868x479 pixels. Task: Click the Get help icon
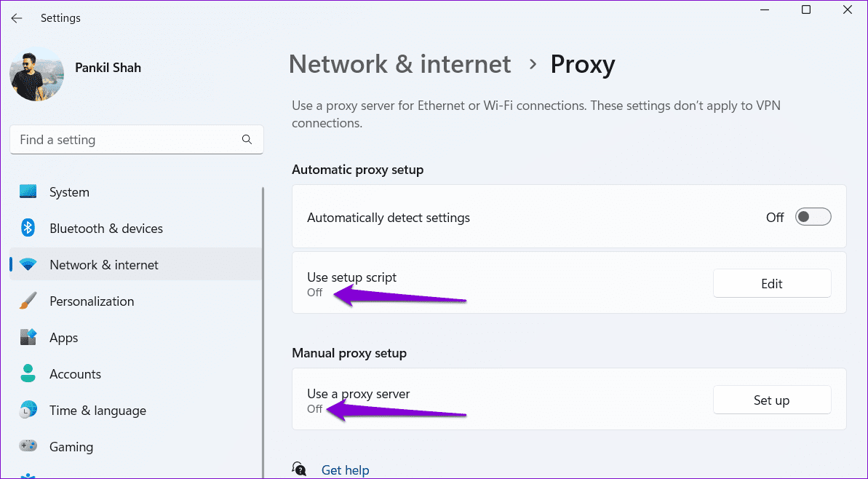299,470
